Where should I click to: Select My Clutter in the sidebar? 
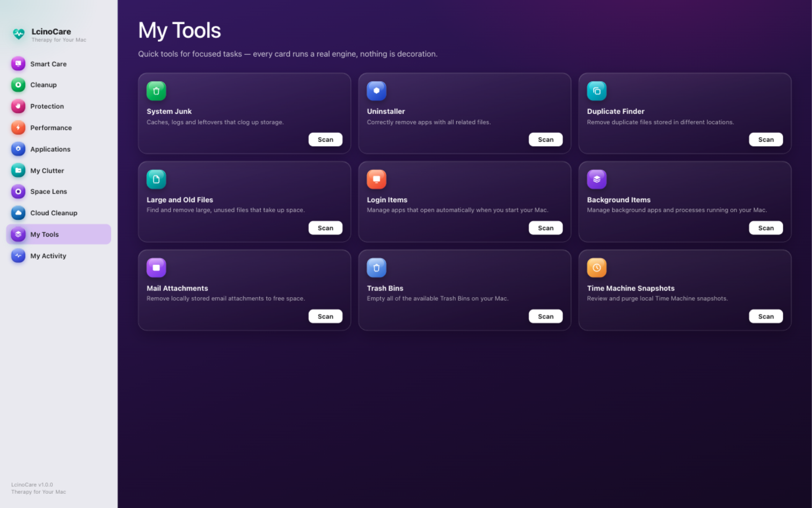coord(58,170)
